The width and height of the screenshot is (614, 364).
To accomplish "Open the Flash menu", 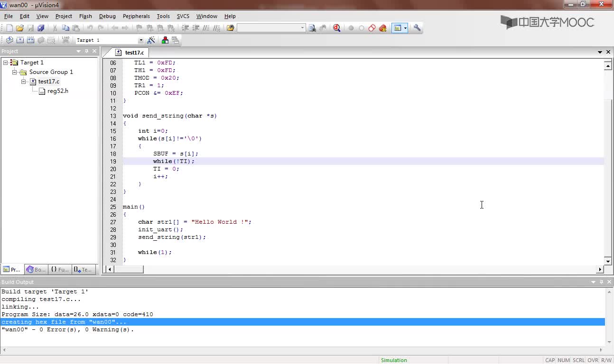I will coord(85,16).
